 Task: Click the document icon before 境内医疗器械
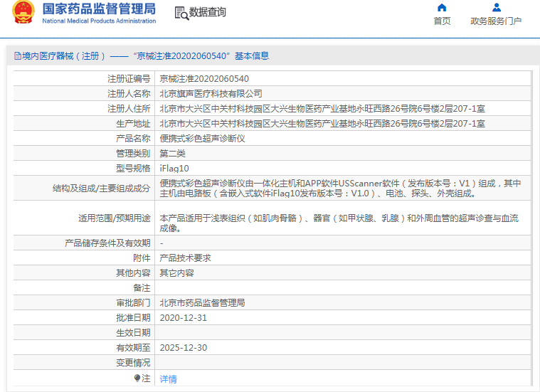point(18,55)
